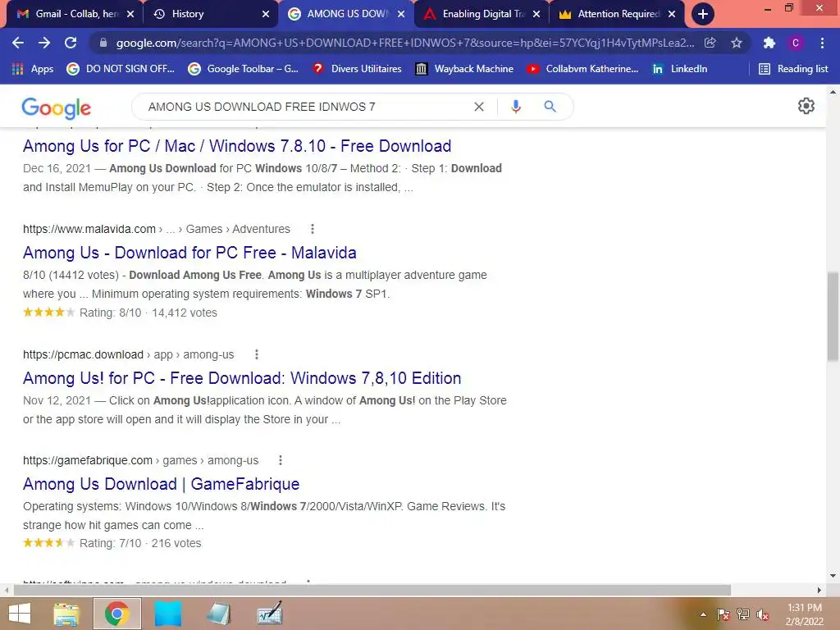Clear the search box text
The image size is (840, 630).
coord(479,107)
